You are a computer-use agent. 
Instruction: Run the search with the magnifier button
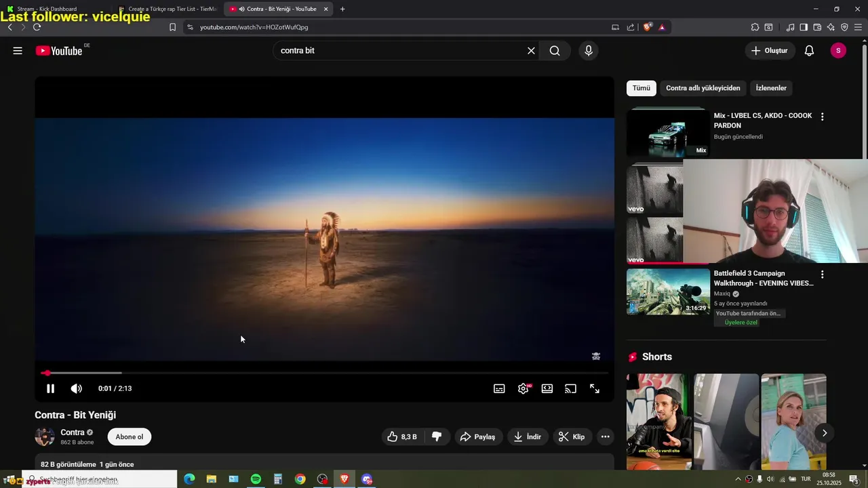point(555,51)
